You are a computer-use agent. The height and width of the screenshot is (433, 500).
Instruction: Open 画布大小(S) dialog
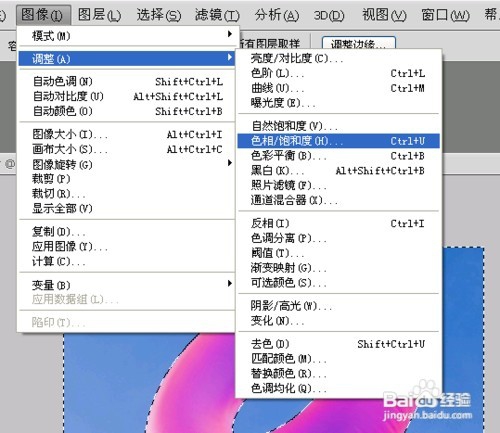(x=127, y=149)
